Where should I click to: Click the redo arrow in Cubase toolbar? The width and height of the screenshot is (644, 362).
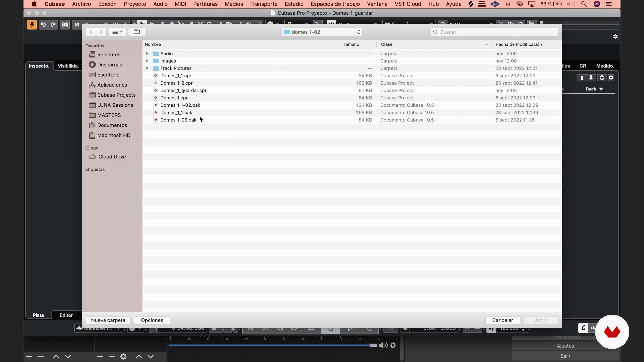coord(53,24)
